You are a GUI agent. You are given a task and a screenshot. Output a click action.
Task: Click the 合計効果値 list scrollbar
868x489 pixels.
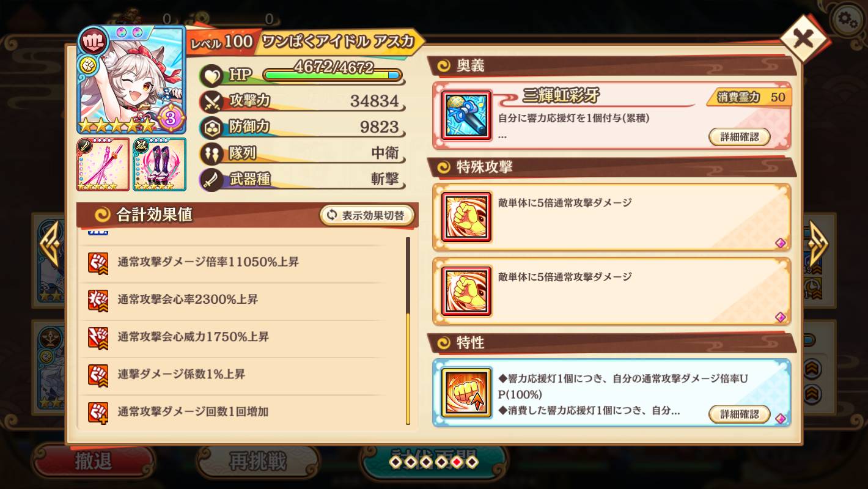pyautogui.click(x=408, y=330)
